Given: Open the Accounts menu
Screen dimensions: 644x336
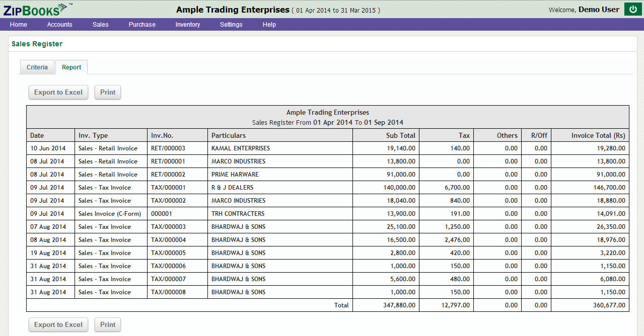Looking at the screenshot, I should (59, 25).
